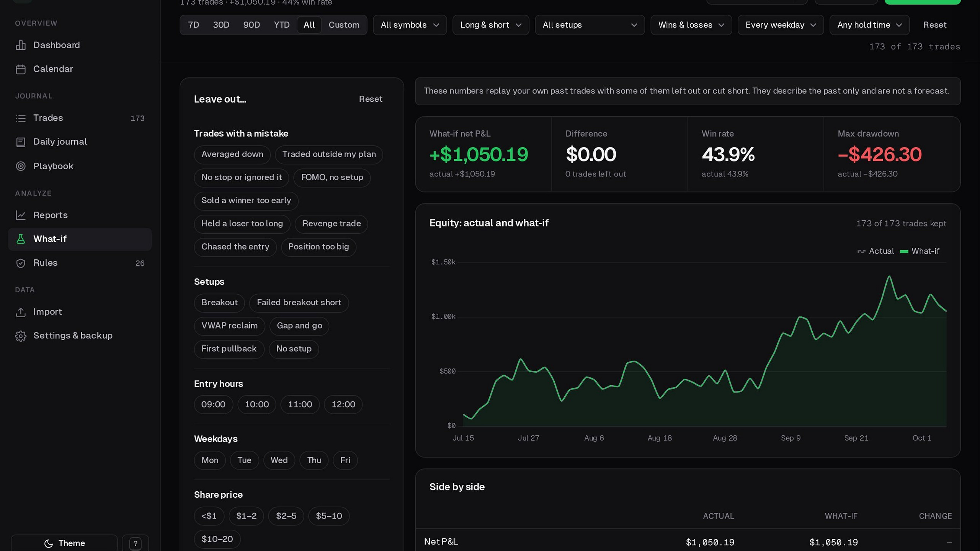
Task: Select the 90D time range tab
Action: tap(252, 25)
